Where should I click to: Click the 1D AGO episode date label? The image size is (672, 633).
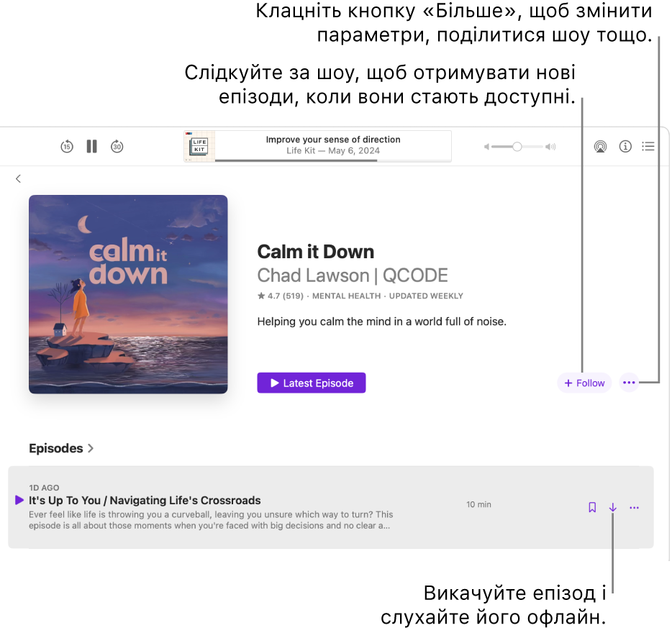point(44,488)
